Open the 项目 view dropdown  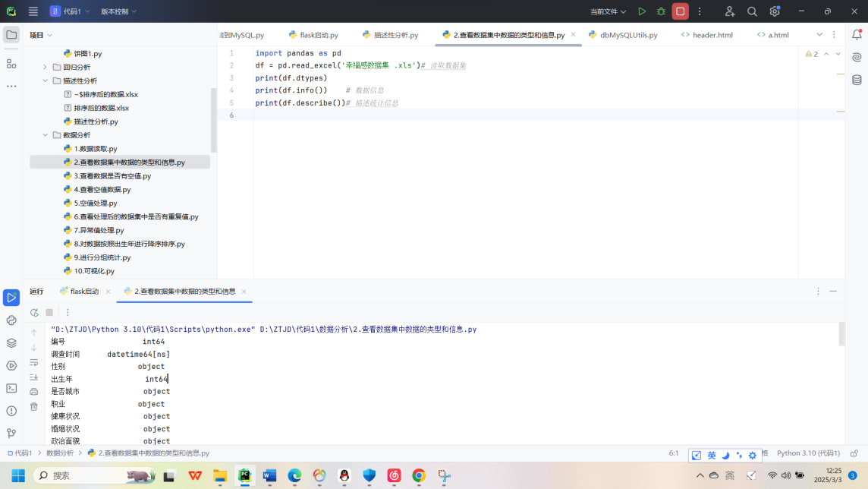click(x=41, y=35)
